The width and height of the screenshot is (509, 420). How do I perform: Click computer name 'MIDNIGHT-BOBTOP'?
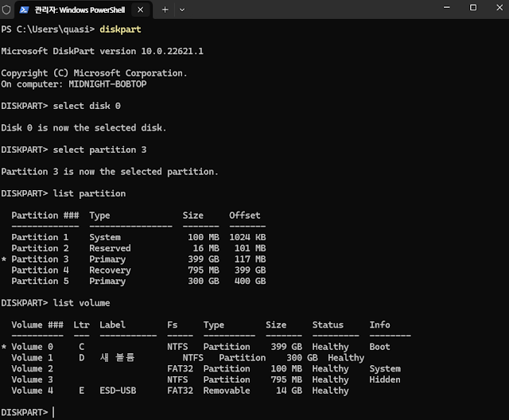[107, 84]
